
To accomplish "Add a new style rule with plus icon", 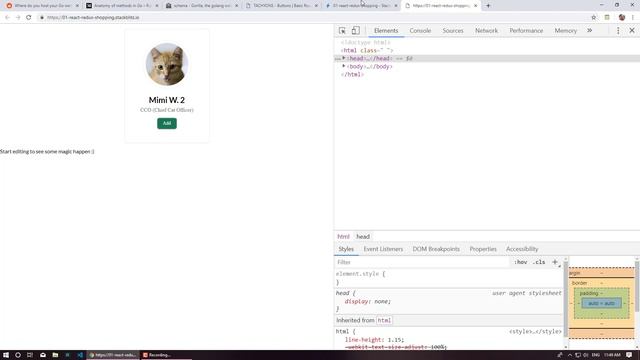I will coord(555,262).
